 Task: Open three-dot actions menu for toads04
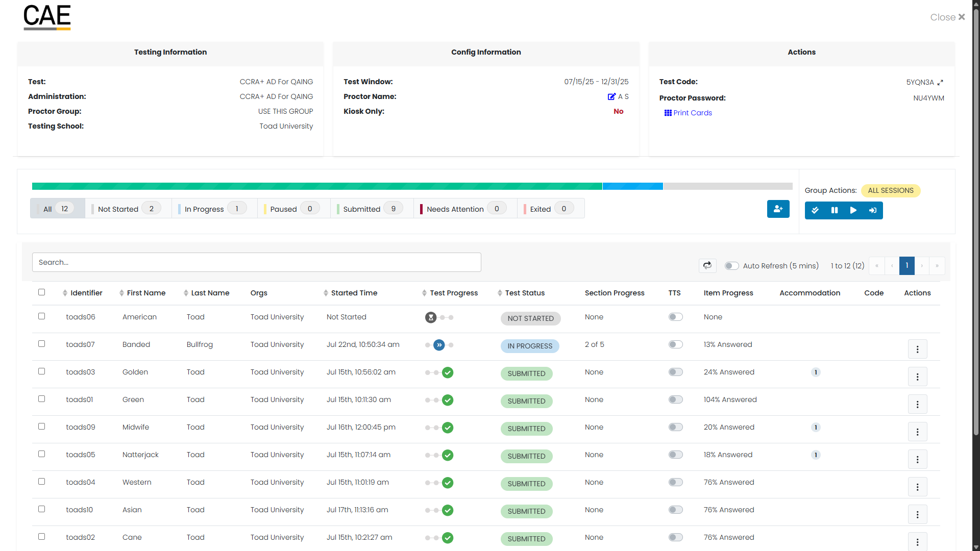tap(917, 487)
